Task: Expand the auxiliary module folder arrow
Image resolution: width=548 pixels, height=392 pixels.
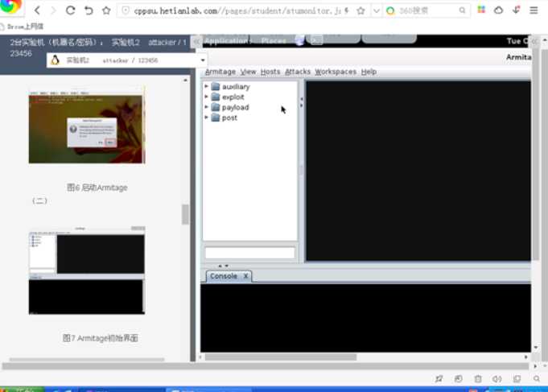Action: tap(206, 86)
